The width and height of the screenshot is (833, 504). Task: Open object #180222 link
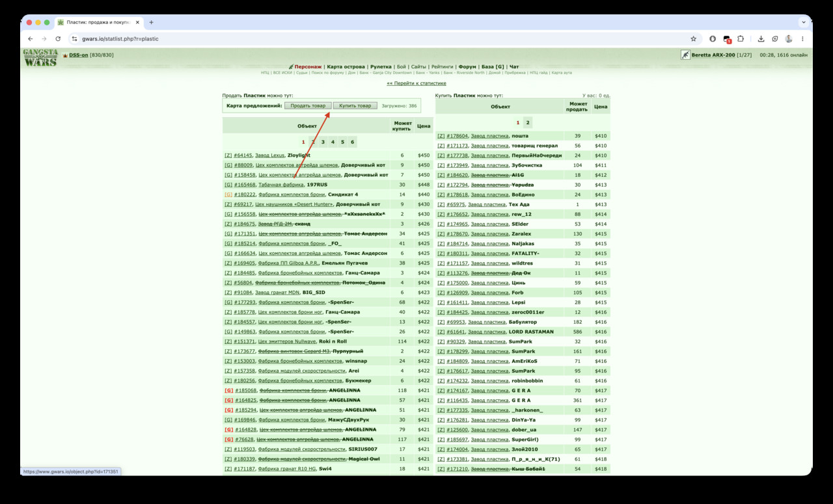coord(244,194)
